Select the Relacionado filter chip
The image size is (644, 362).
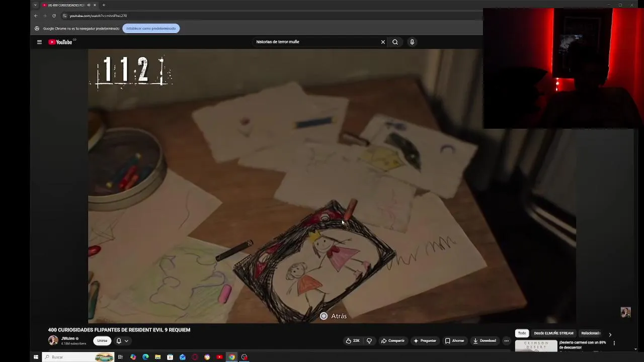(x=591, y=333)
